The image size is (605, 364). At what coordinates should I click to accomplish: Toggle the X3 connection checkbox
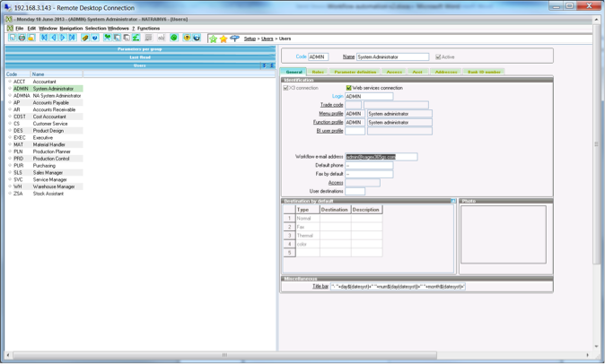286,88
